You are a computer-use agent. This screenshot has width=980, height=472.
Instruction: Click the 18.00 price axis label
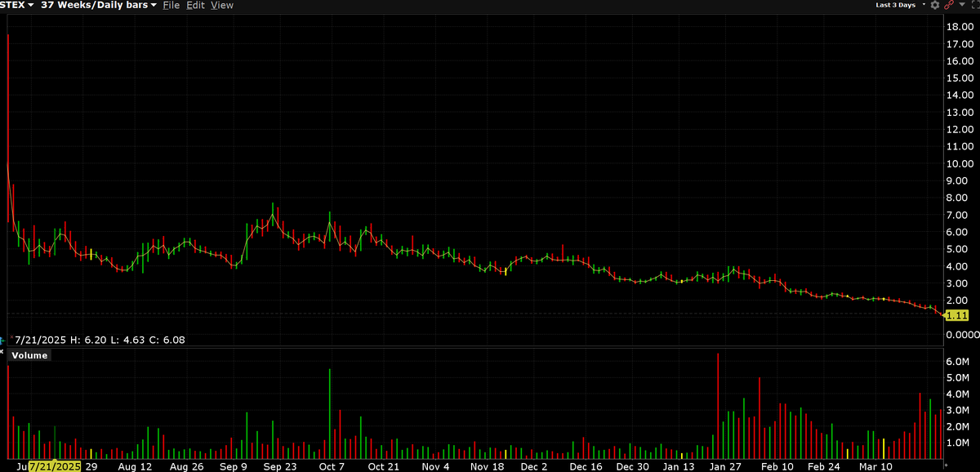click(960, 27)
